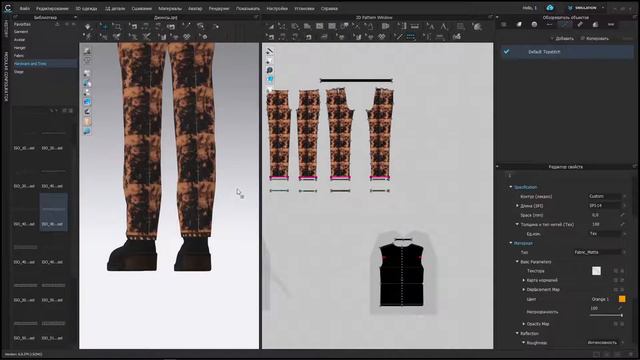Open the Avatar library folder

point(20,40)
